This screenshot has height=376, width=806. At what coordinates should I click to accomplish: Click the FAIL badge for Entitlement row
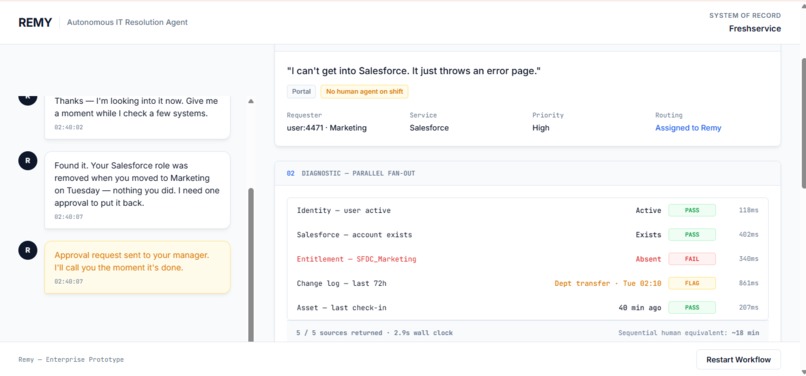click(692, 259)
